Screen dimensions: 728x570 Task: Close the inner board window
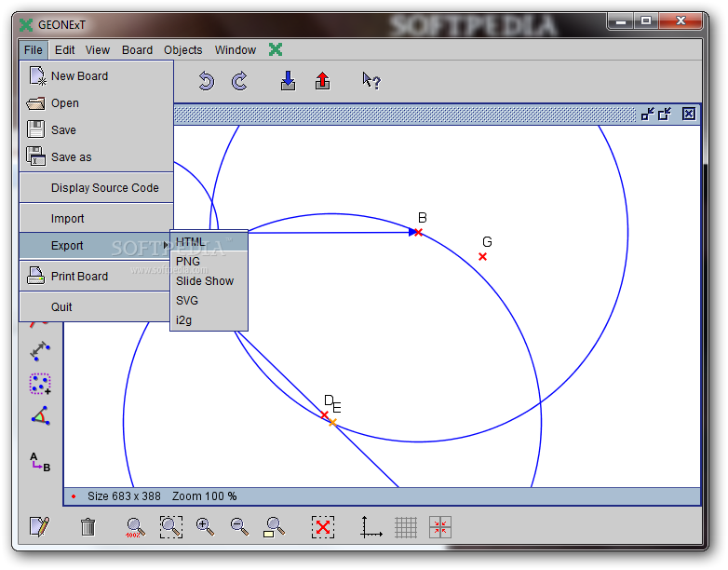click(689, 114)
